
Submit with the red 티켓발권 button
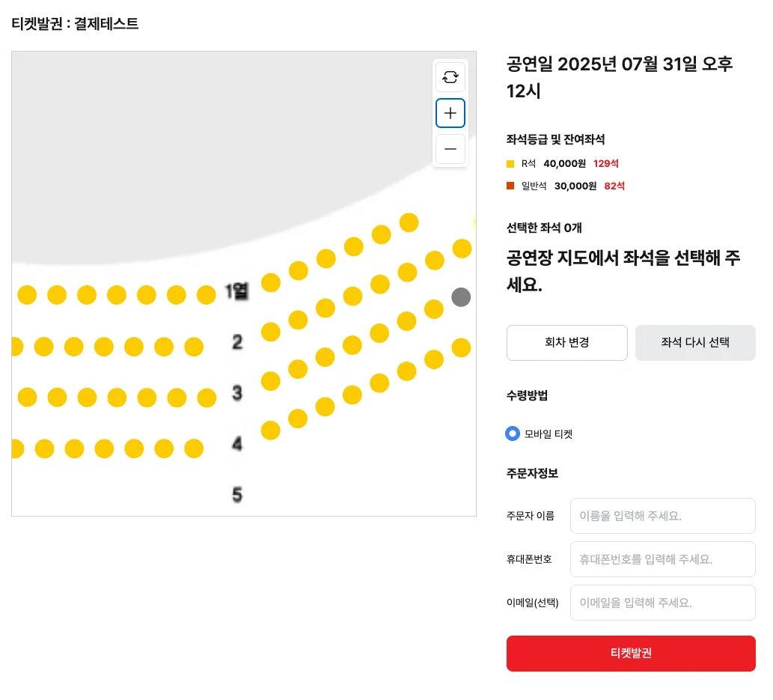[631, 654]
